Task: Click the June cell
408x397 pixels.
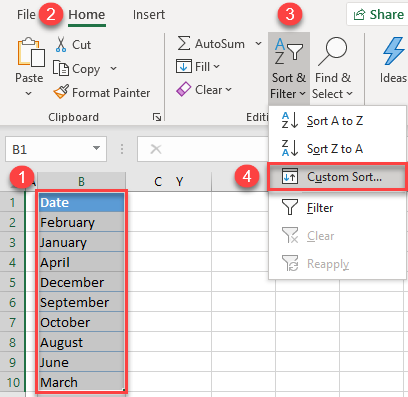Action: 81,362
